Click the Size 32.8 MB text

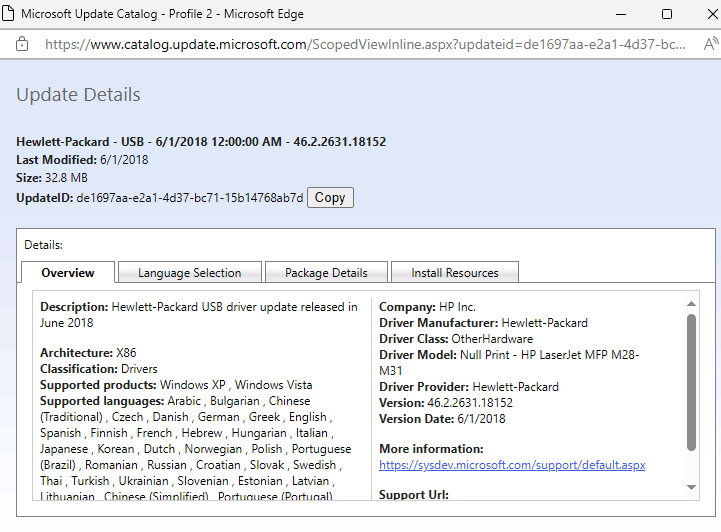(x=52, y=177)
